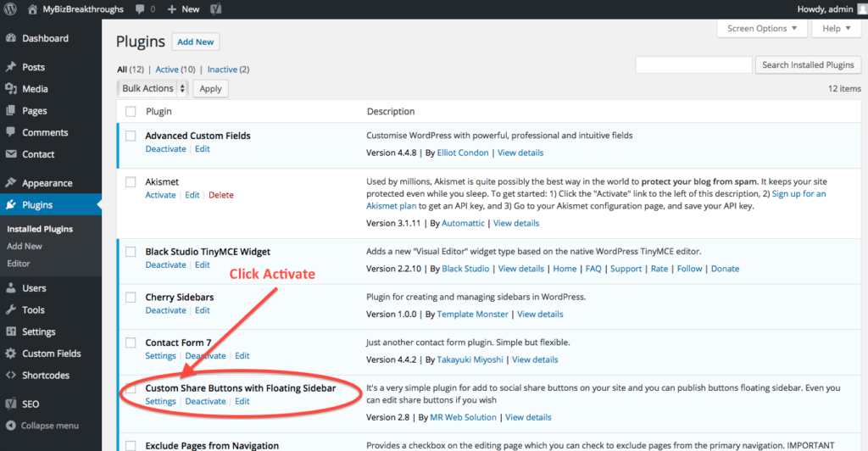Toggle the select-all plugins header checkbox

click(x=131, y=111)
